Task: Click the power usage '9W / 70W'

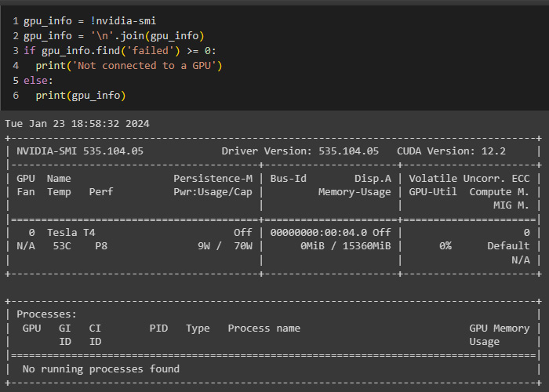Action: point(225,246)
